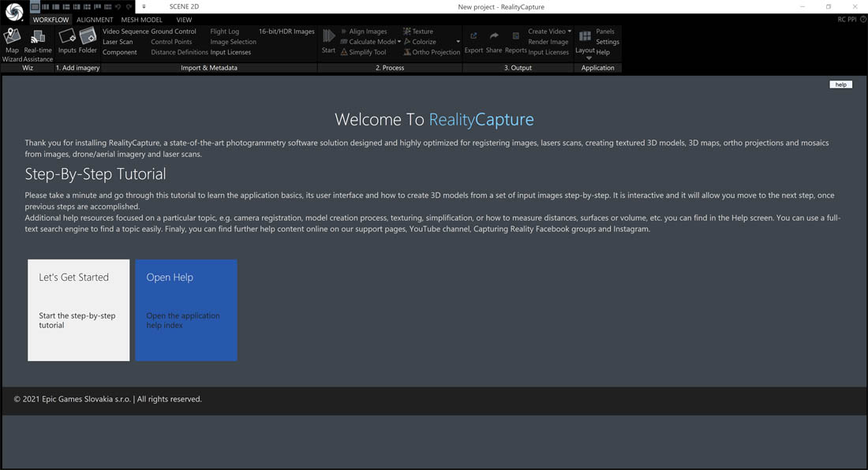Switch to the WORKFLOW tab
This screenshot has width=868, height=470.
51,20
